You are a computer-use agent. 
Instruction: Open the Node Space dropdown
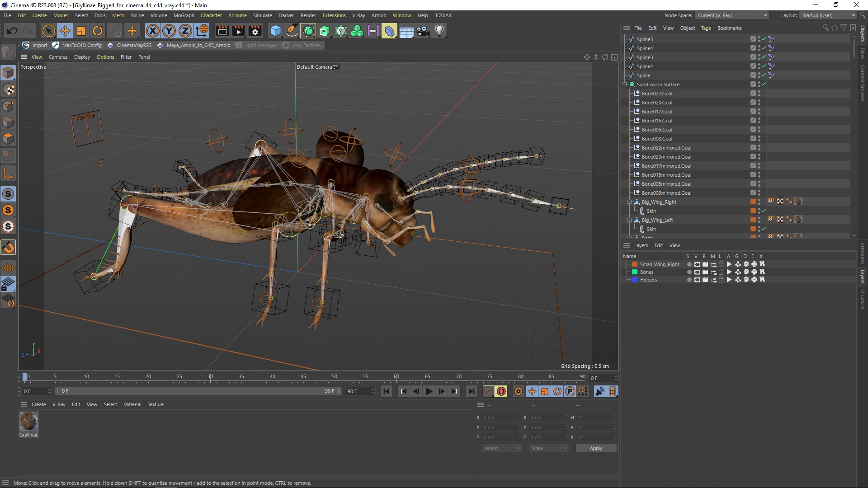point(732,15)
